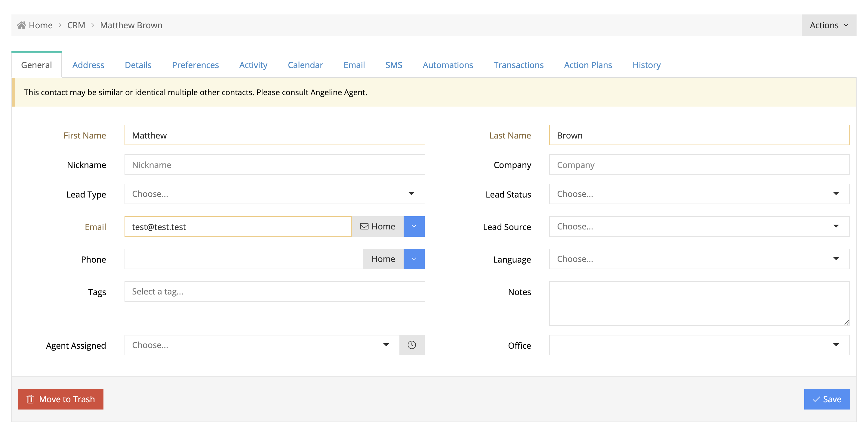868x433 pixels.
Task: Click the checkmark icon on Save
Action: click(816, 399)
